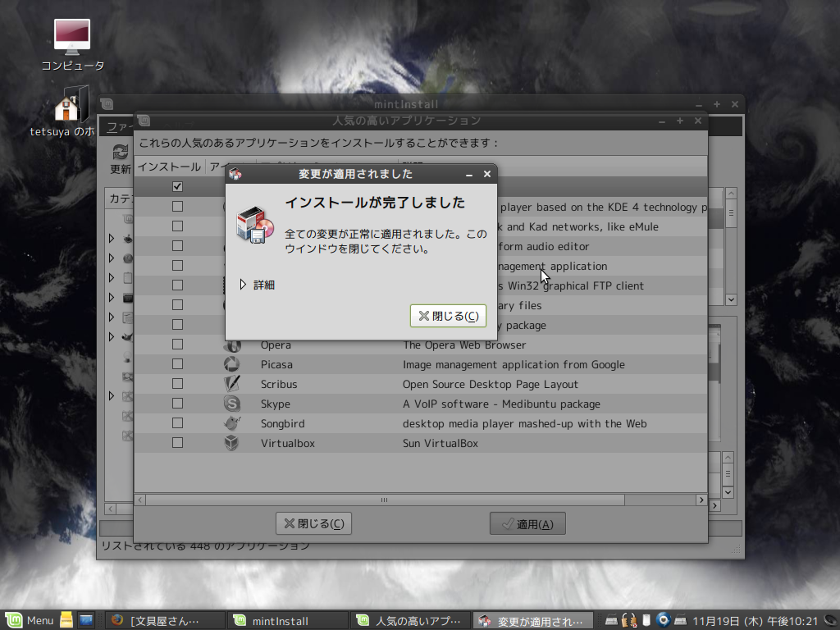Tick the checkbox in the graphical FTP client row
Screen dimensions: 840x630
click(177, 285)
